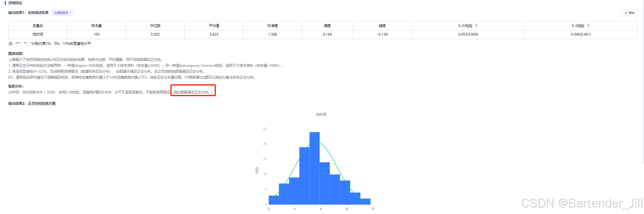644x214 pixels.
Task: Select the 变量名 column header
Action: point(38,26)
